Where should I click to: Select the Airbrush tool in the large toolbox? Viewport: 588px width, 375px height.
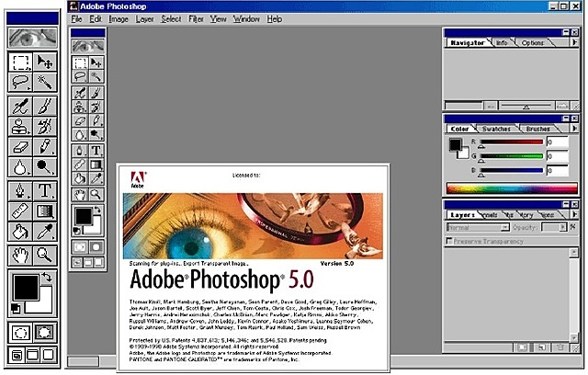click(x=20, y=106)
